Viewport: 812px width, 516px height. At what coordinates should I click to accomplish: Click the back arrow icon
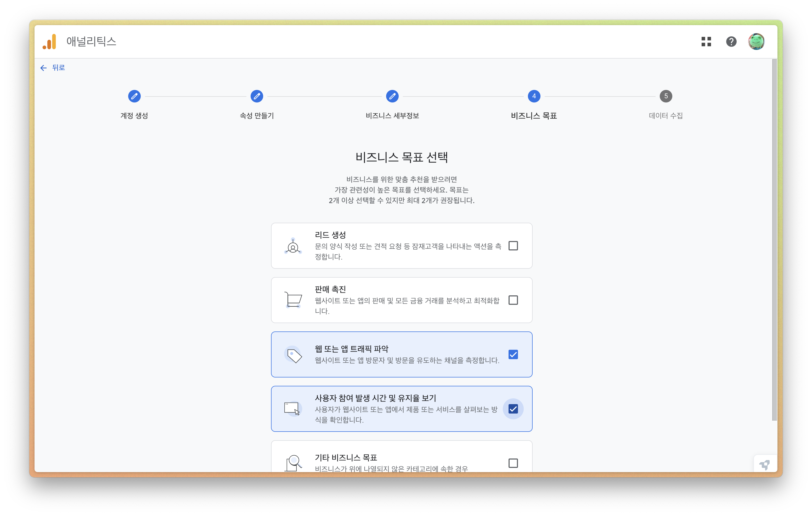(x=43, y=68)
